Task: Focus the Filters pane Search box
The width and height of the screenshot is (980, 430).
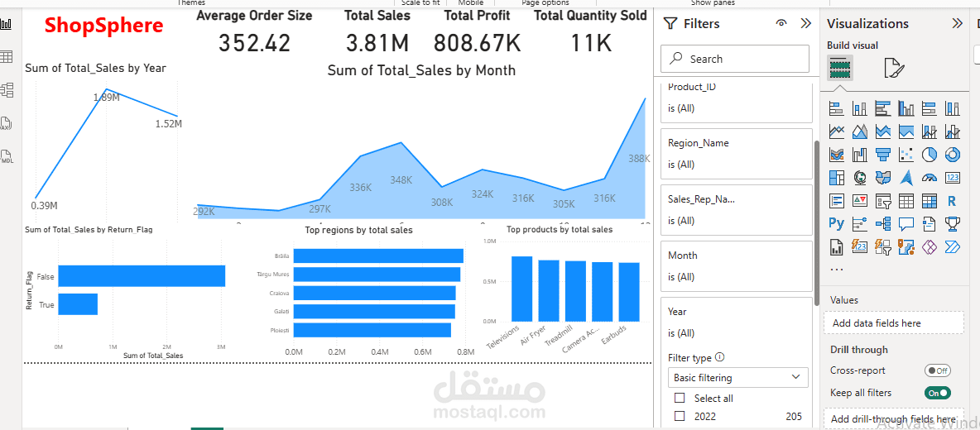Action: click(735, 59)
